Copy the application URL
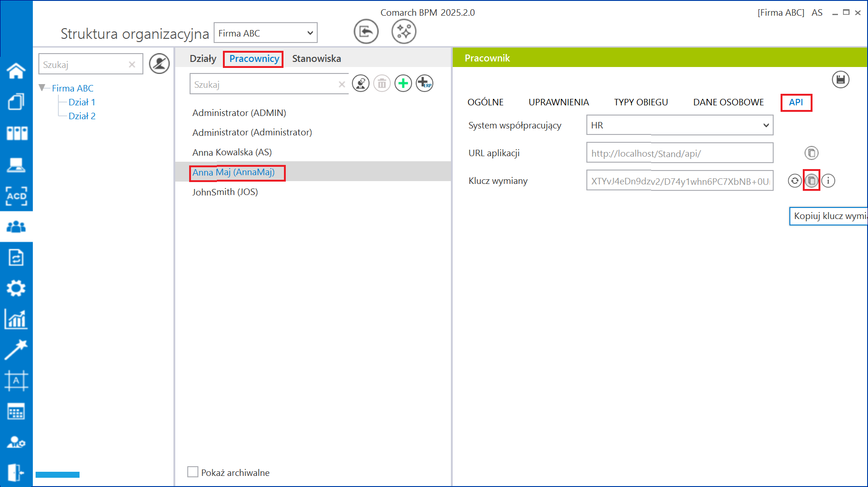Screen dimensions: 868x487 point(812,152)
